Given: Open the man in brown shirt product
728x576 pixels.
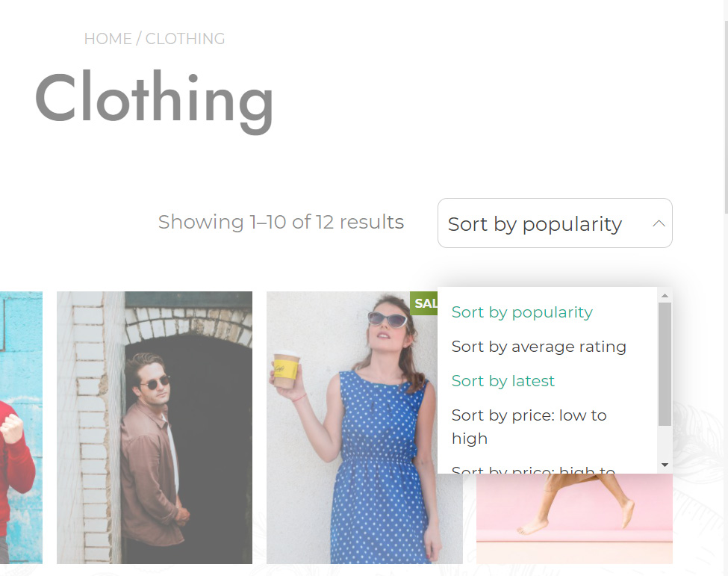Looking at the screenshot, I should coord(155,427).
